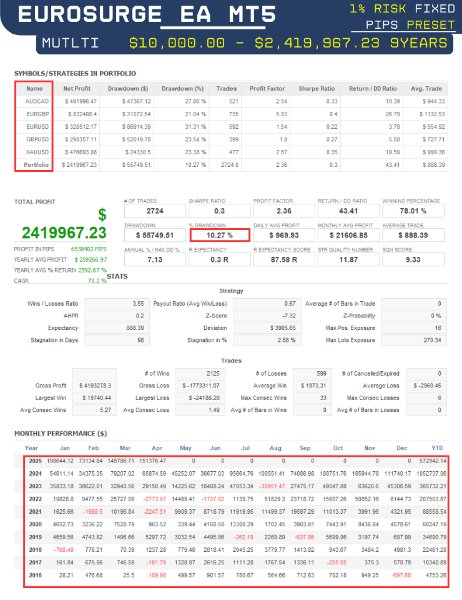Click the 'Gross Profit' label
Screen dimensions: 462x600
click(51, 386)
